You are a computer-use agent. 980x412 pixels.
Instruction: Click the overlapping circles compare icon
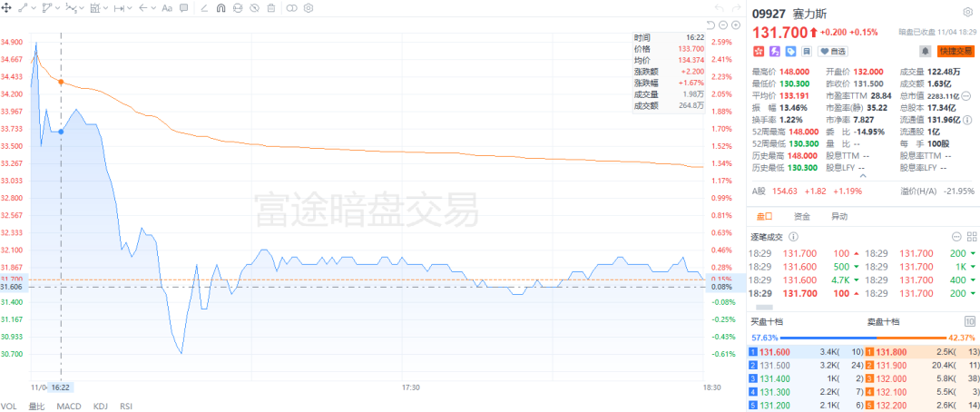point(292,8)
